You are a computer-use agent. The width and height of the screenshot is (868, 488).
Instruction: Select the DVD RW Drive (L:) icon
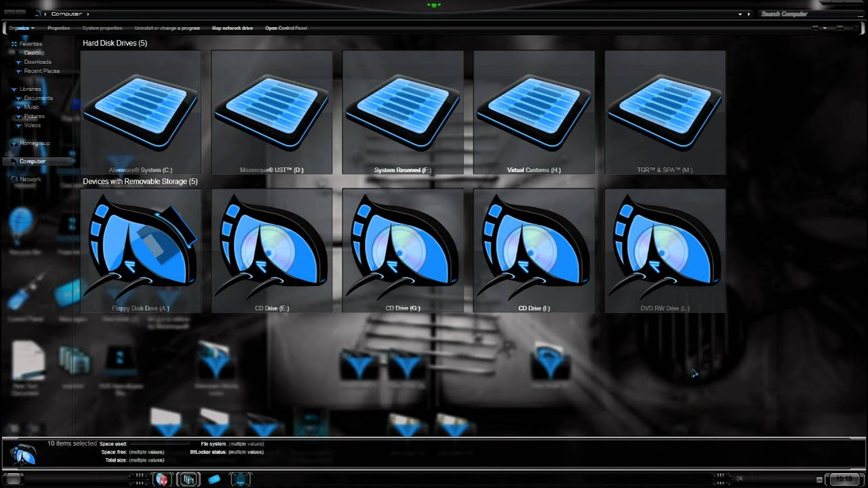(665, 251)
